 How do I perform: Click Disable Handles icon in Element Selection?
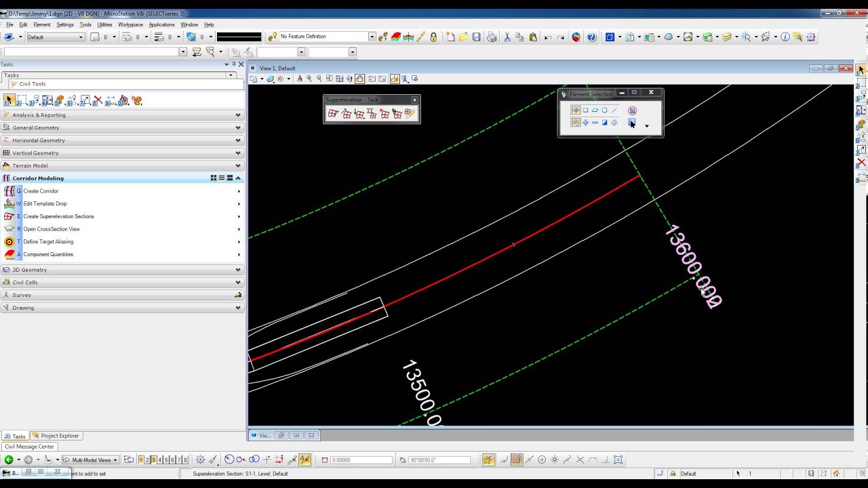[632, 110]
